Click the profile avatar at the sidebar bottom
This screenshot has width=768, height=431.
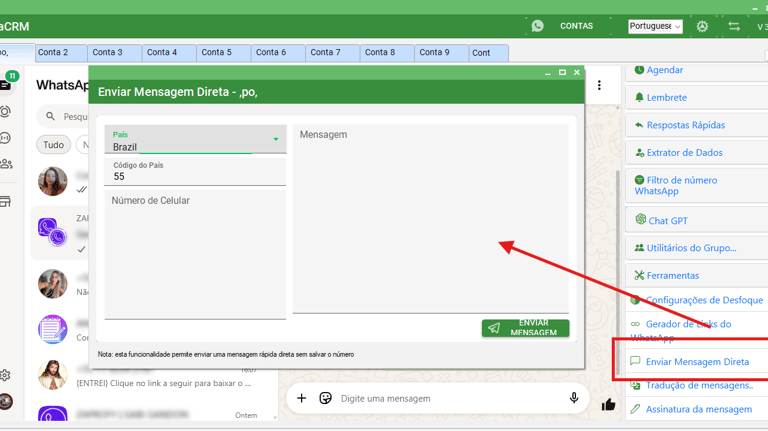point(6,401)
